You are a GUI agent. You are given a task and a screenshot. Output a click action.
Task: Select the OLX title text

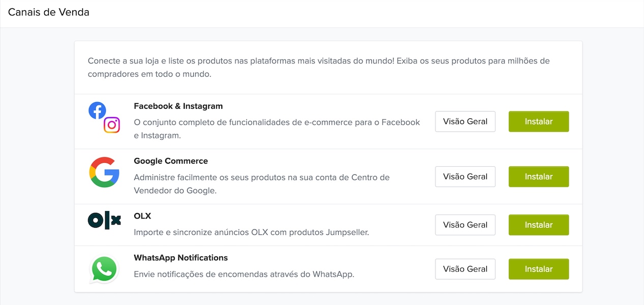142,216
